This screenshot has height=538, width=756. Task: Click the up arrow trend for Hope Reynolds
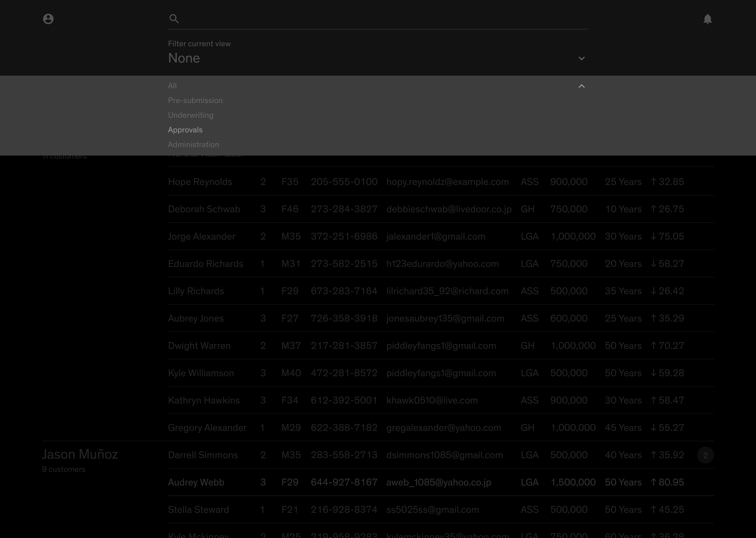(653, 182)
